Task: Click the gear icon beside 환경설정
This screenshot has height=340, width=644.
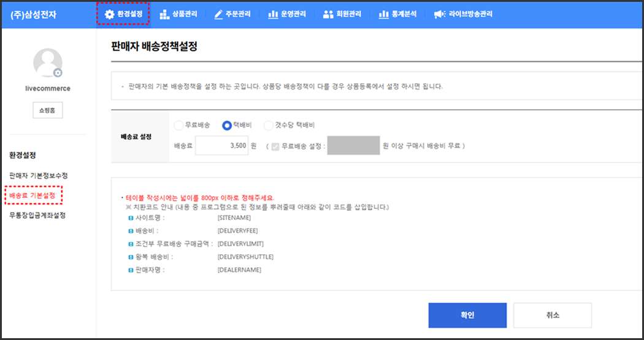Action: coord(109,14)
